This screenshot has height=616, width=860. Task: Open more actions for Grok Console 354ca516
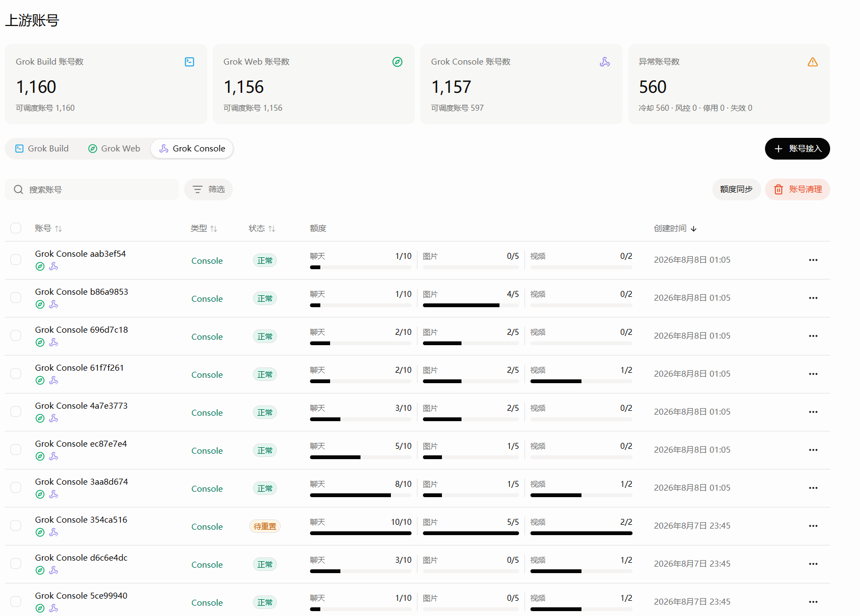813,526
